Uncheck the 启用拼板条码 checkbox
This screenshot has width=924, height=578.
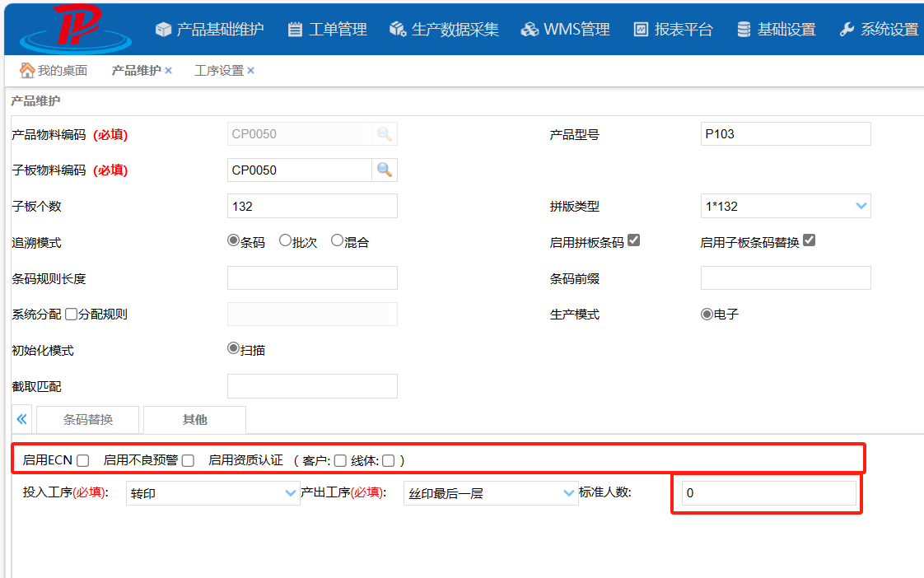tap(633, 241)
